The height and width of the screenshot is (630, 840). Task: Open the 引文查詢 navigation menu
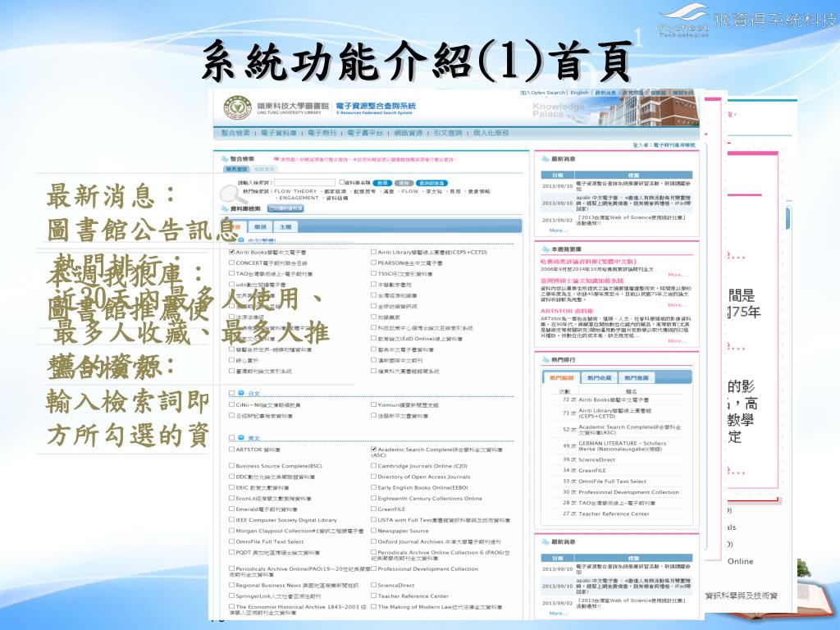(448, 133)
